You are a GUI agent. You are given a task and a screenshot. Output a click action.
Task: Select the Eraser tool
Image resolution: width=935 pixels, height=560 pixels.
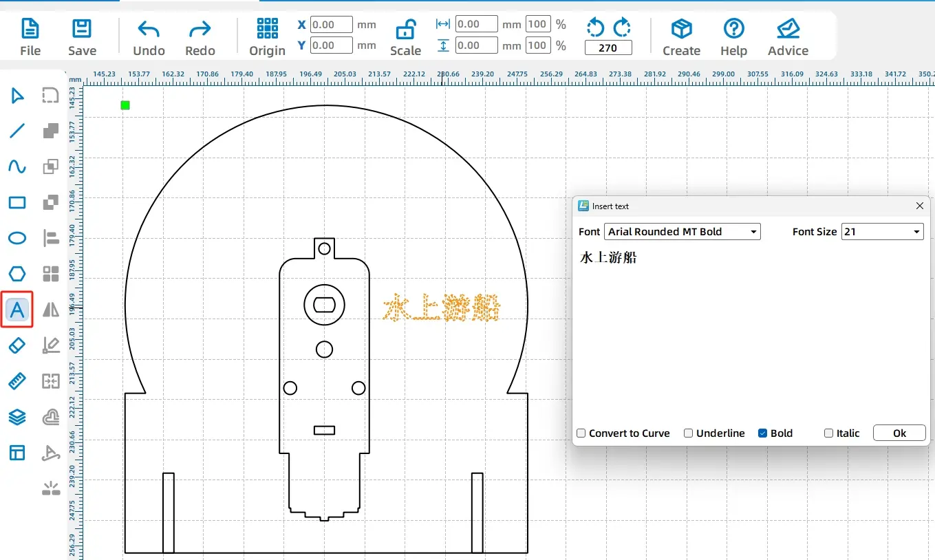coord(17,345)
